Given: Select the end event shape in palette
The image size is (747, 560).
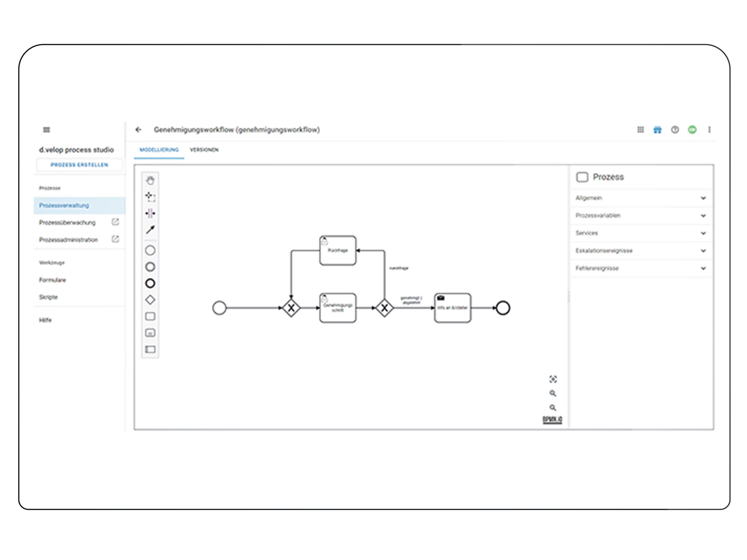Looking at the screenshot, I should (x=150, y=283).
